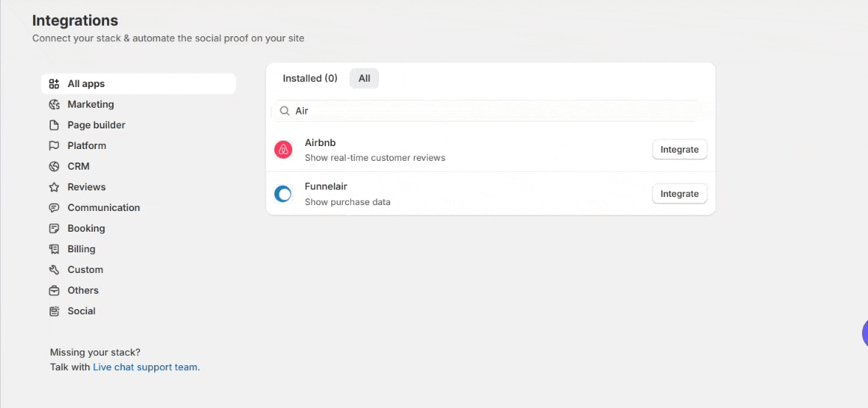Integrate the Airbnb app
Image resolution: width=868 pixels, height=408 pixels.
[679, 150]
